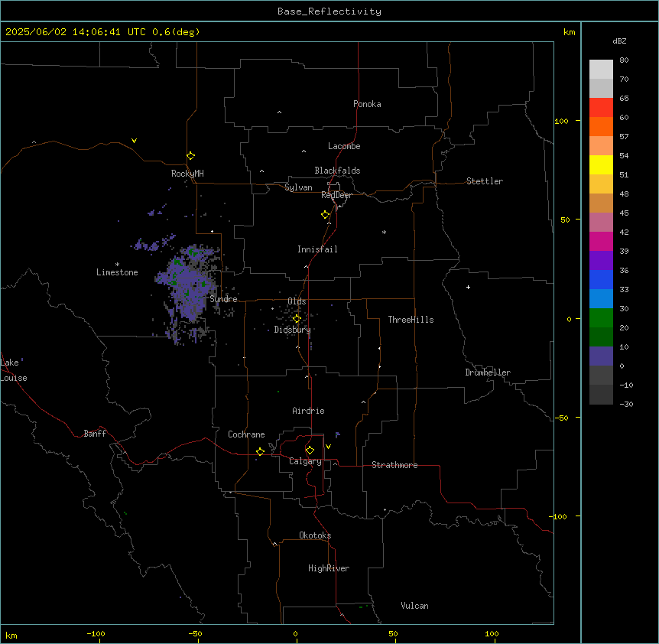Click the RedDeer city label

pos(336,195)
